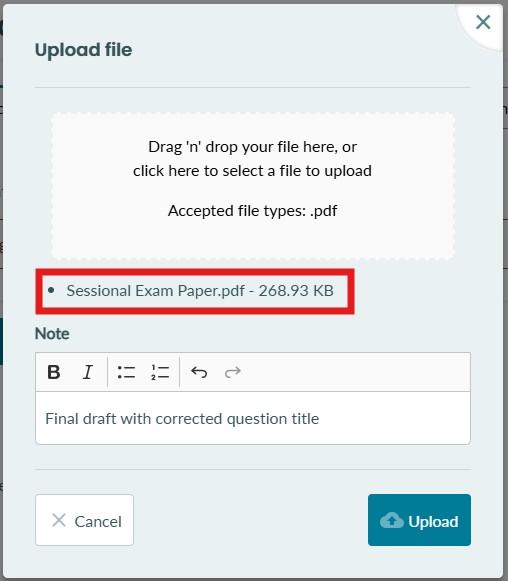The height and width of the screenshot is (581, 508).
Task: Select the Sessional Exam Paper.pdf entry
Action: pos(200,291)
